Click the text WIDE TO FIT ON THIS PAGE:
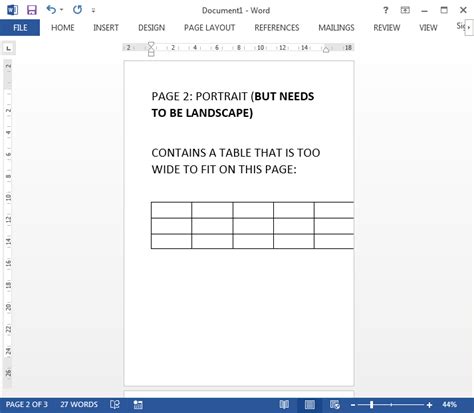The image size is (474, 413). 224,170
